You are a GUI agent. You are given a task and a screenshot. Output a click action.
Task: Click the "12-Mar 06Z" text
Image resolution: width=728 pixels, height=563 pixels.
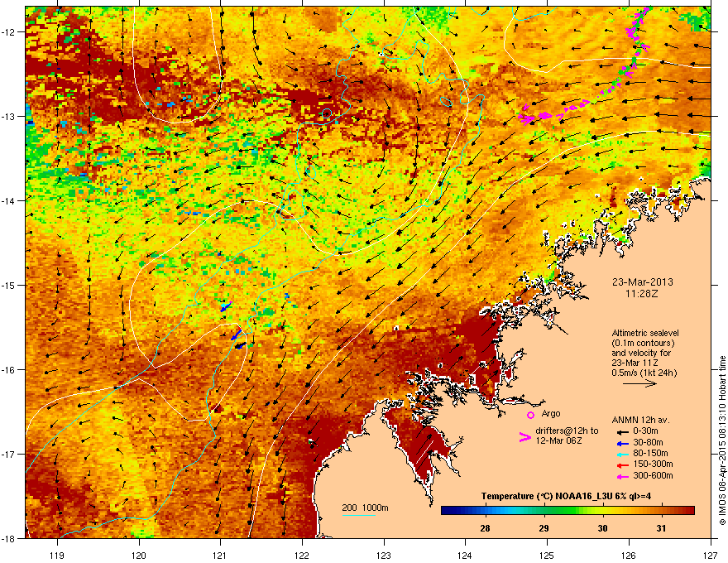tap(558, 440)
